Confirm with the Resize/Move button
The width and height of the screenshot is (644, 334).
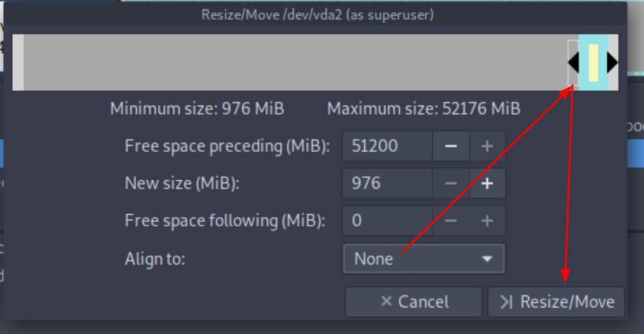tap(556, 302)
